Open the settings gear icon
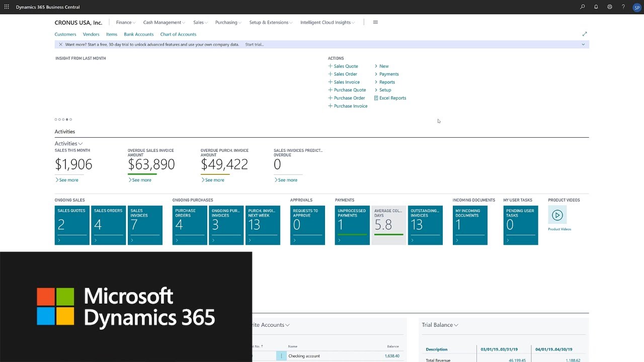Screen dimensions: 644x362 (610, 7)
